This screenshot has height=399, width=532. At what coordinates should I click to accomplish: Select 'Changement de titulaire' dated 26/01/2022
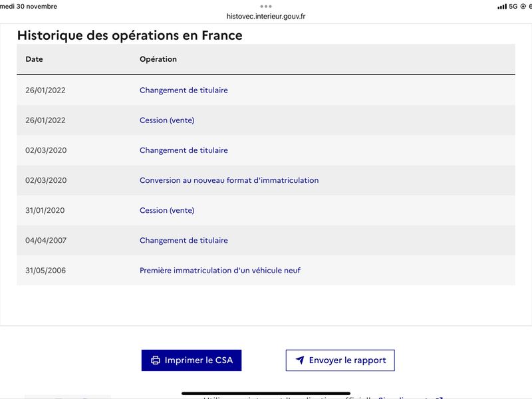[x=184, y=90]
